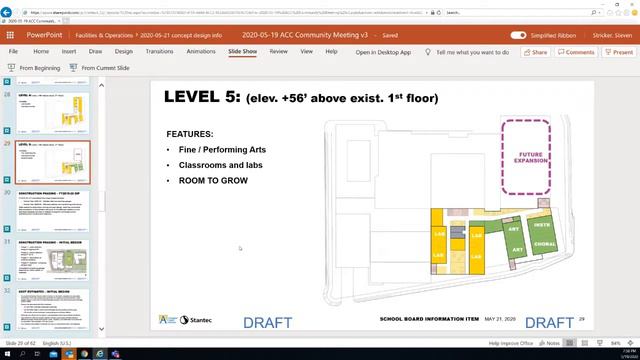Open Microsoft Teams in the taskbar
640x360 pixels.
(116, 354)
